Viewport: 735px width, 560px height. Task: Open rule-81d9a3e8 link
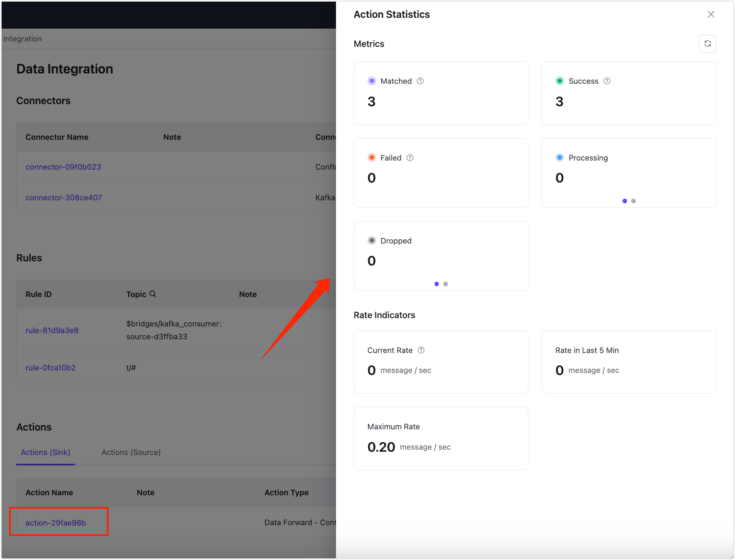[52, 330]
